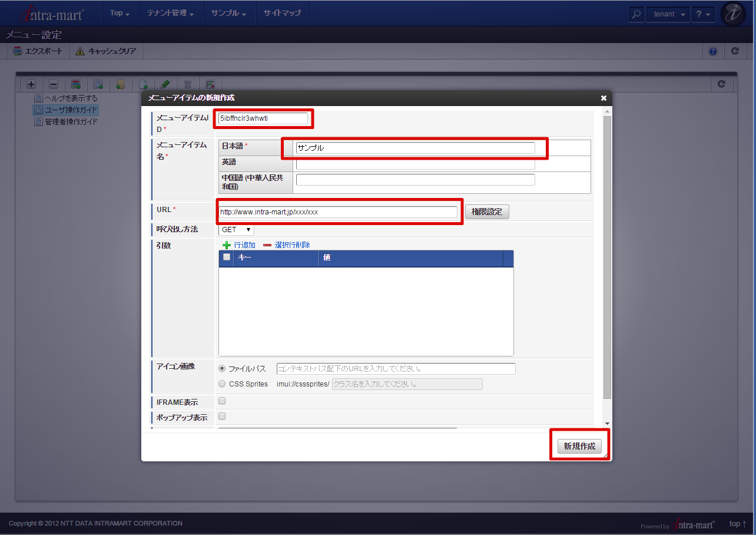756x535 pixels.
Task: Open the サンプル menu
Action: click(x=229, y=14)
